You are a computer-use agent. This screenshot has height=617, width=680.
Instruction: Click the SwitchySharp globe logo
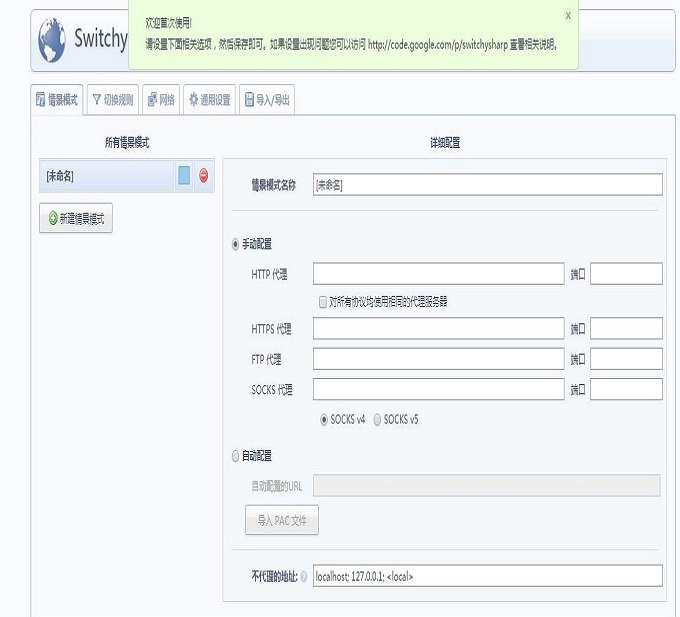(52, 40)
